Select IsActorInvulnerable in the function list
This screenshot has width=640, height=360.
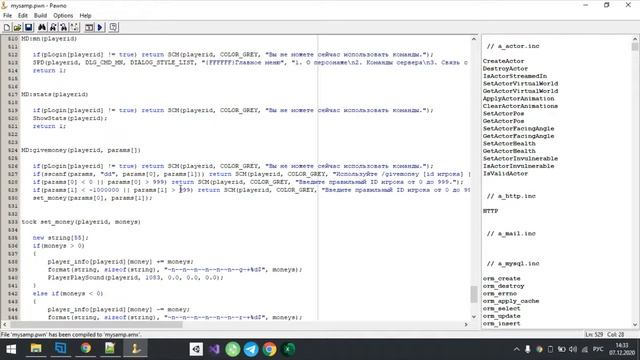(x=518, y=166)
